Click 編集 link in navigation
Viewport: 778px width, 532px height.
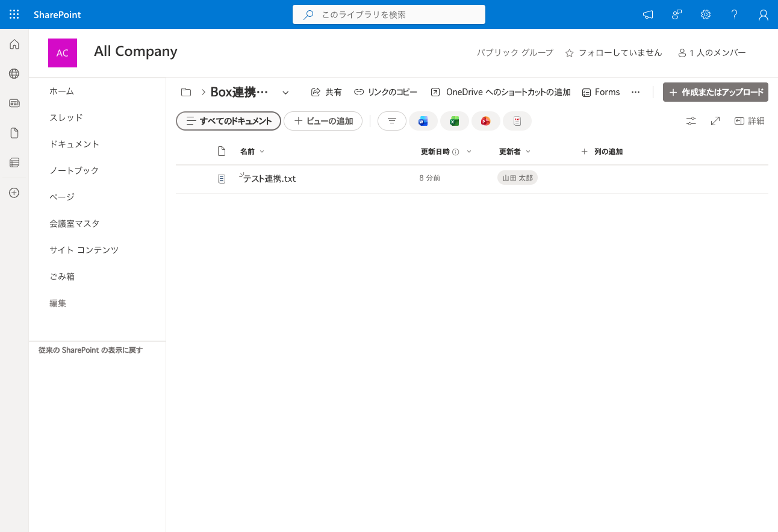[58, 303]
